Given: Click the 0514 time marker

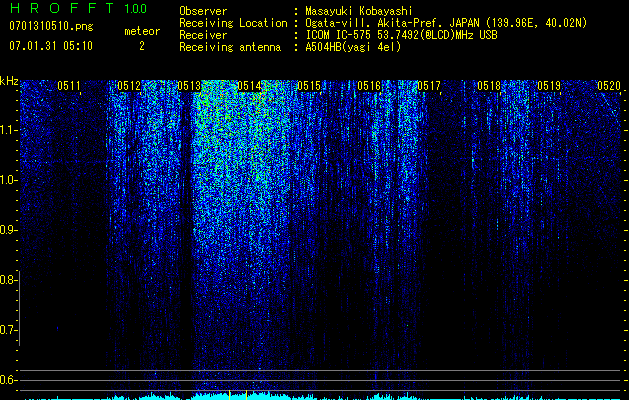Looking at the screenshot, I should coord(249,86).
